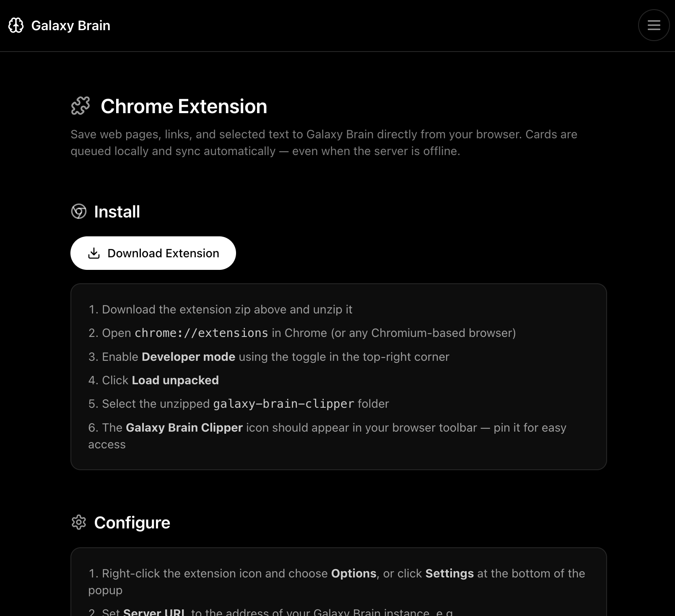Click the Chrome logo icon beside Install
Screen dimensions: 675x616
79,212
